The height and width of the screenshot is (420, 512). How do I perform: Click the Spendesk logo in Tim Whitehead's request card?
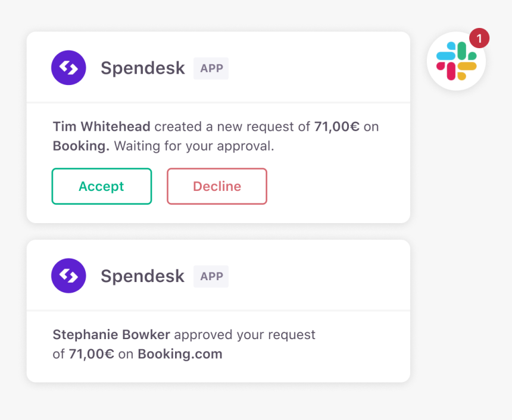pyautogui.click(x=68, y=68)
